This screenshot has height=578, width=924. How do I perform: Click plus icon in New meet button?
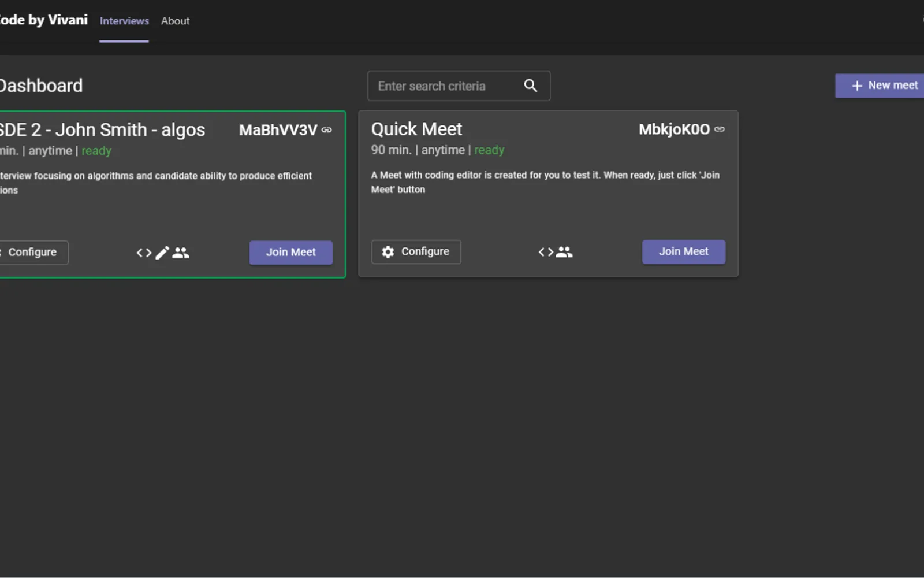[x=857, y=86]
